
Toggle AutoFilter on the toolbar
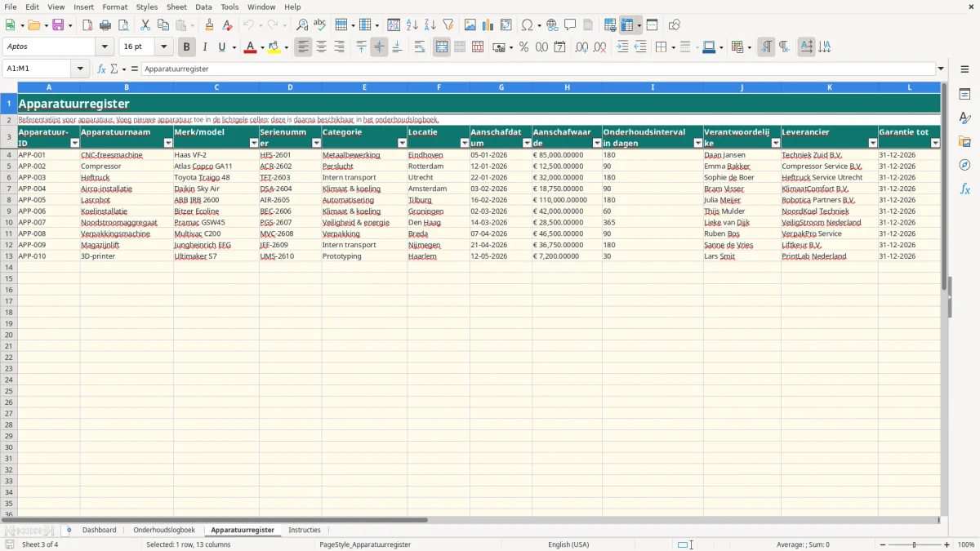click(448, 25)
